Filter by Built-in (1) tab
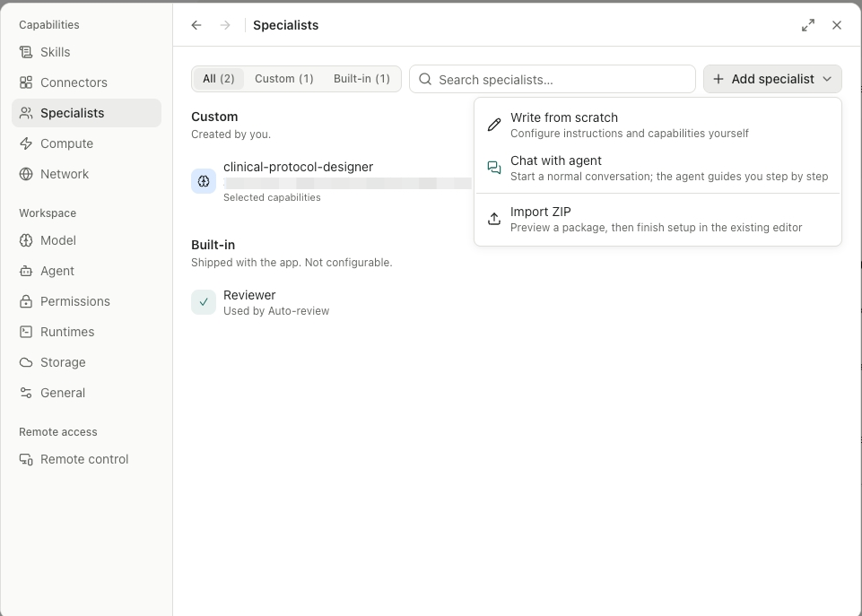 pos(361,79)
